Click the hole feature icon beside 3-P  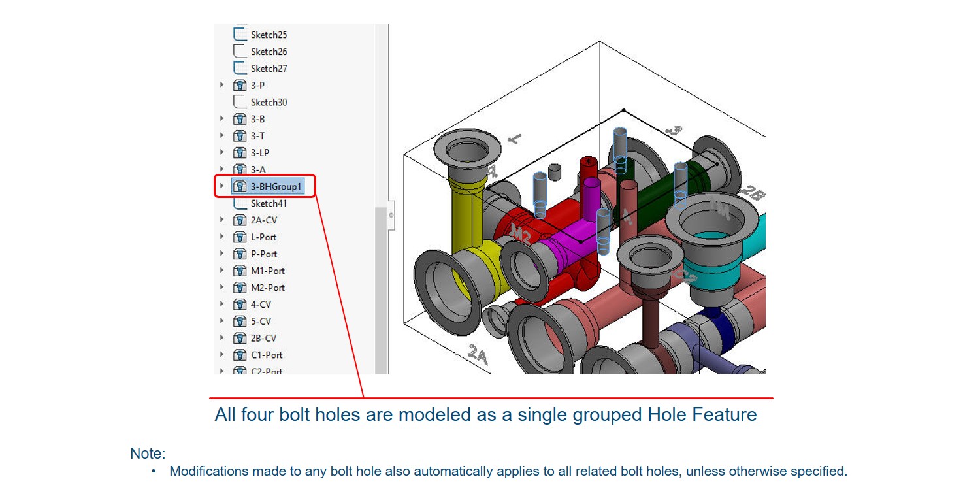[x=239, y=84]
